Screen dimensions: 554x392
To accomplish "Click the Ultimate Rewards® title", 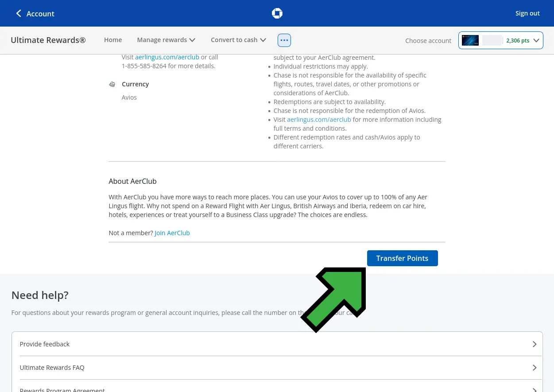I will pos(48,40).
